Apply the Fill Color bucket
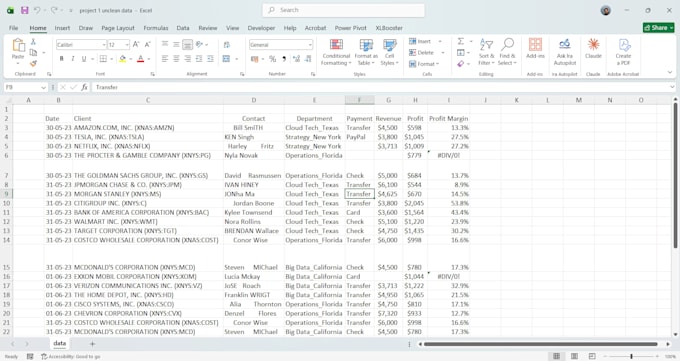 click(x=123, y=59)
